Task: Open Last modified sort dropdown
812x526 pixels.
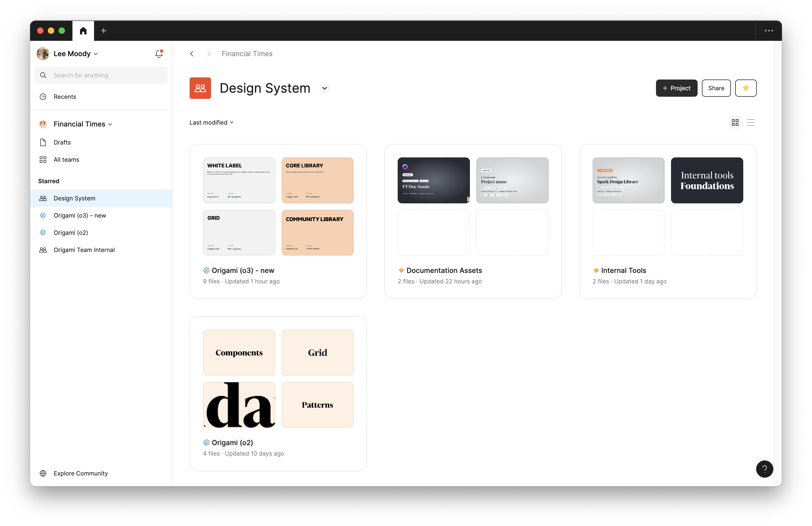Action: tap(212, 123)
